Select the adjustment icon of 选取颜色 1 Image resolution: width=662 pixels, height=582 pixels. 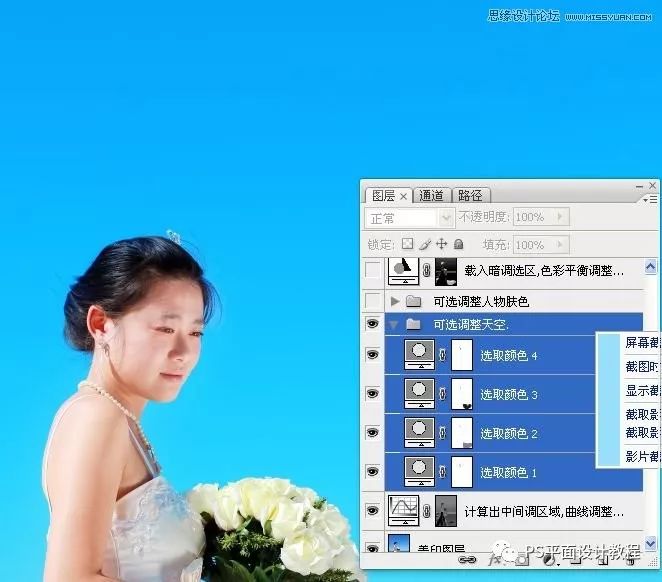coord(419,471)
